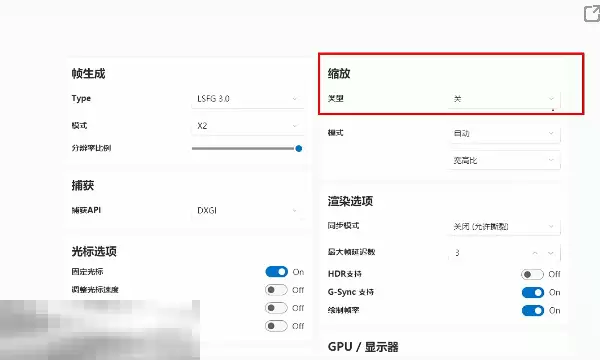Open the 缩放 类型 dropdown showing 关
This screenshot has height=360, width=600.
tap(504, 99)
